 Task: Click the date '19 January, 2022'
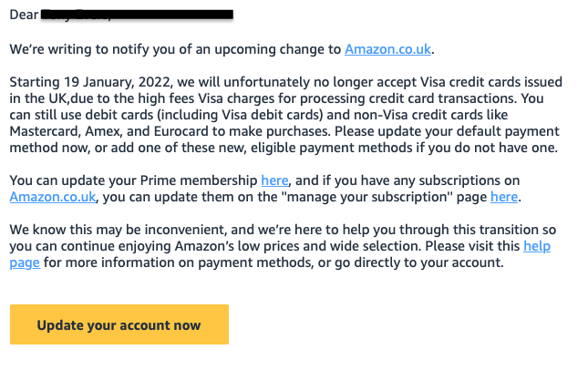(119, 82)
